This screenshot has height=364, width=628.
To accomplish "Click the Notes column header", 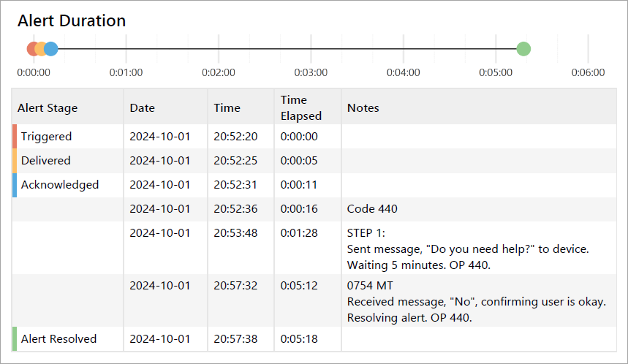I will [x=363, y=107].
